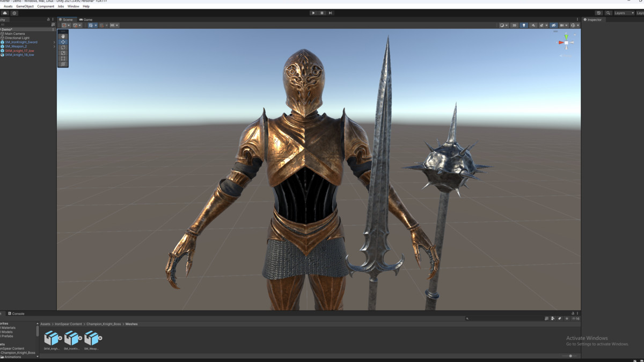Click the Assets breadcrumb in project browser

(45, 324)
